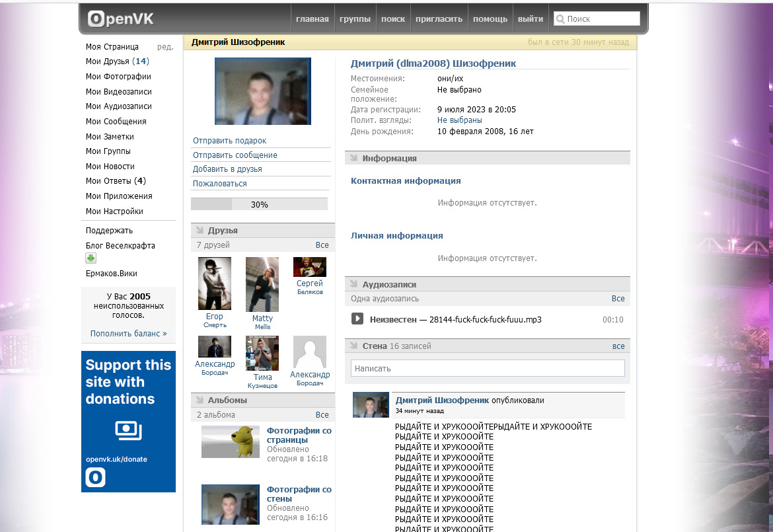Click the Support this site donations banner
Image resolution: width=773 pixels, height=532 pixels.
pos(128,422)
